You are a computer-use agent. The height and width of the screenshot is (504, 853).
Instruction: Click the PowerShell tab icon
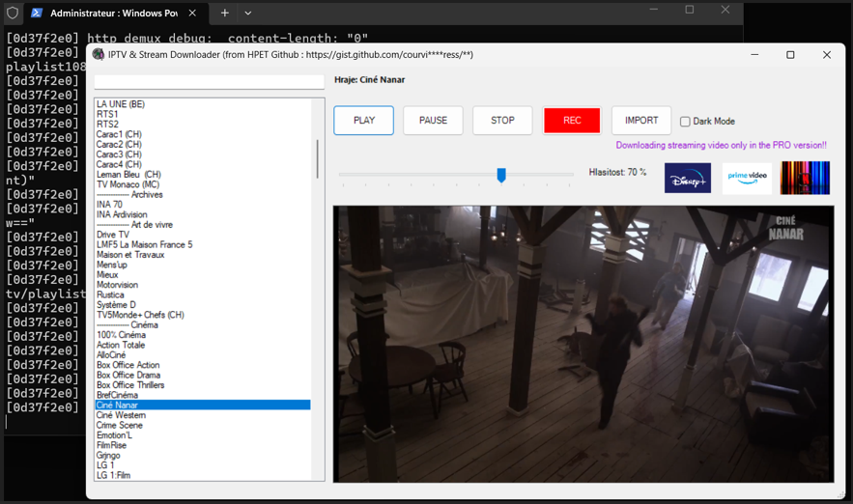pos(37,13)
